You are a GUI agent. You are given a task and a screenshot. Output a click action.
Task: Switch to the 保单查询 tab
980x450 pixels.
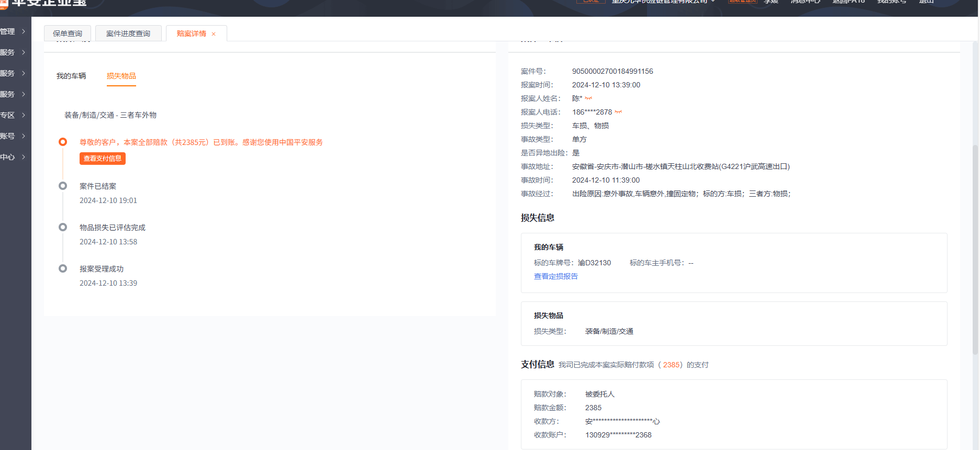(x=68, y=33)
